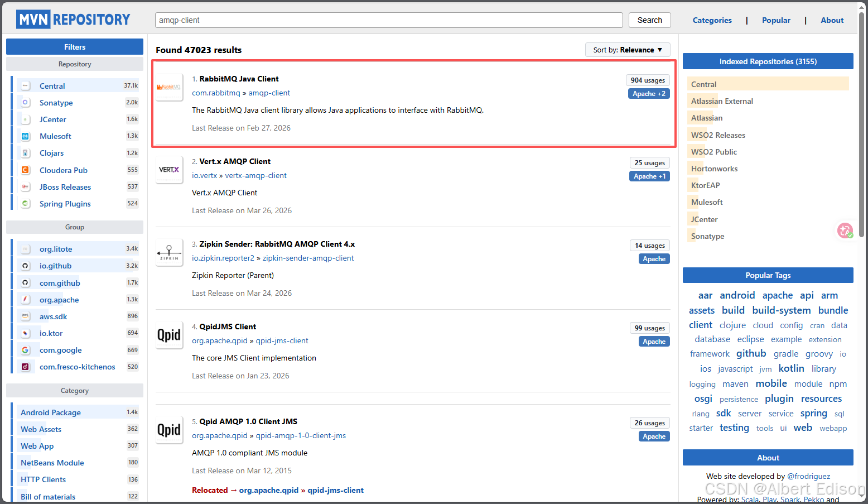
Task: Open Hortonworks in Indexed Repositories
Action: click(x=714, y=169)
